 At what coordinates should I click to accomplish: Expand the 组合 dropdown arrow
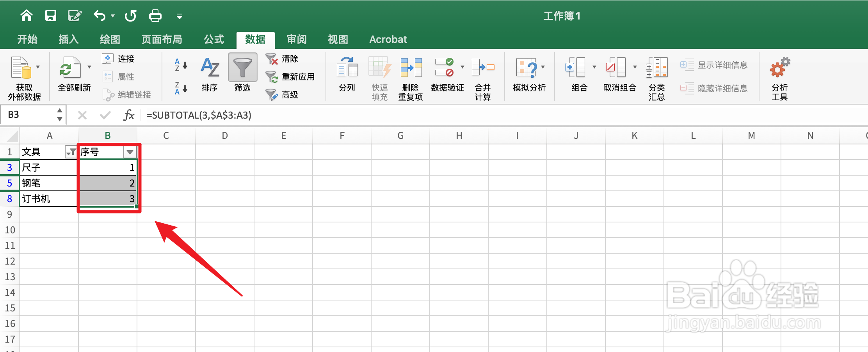pyautogui.click(x=594, y=67)
